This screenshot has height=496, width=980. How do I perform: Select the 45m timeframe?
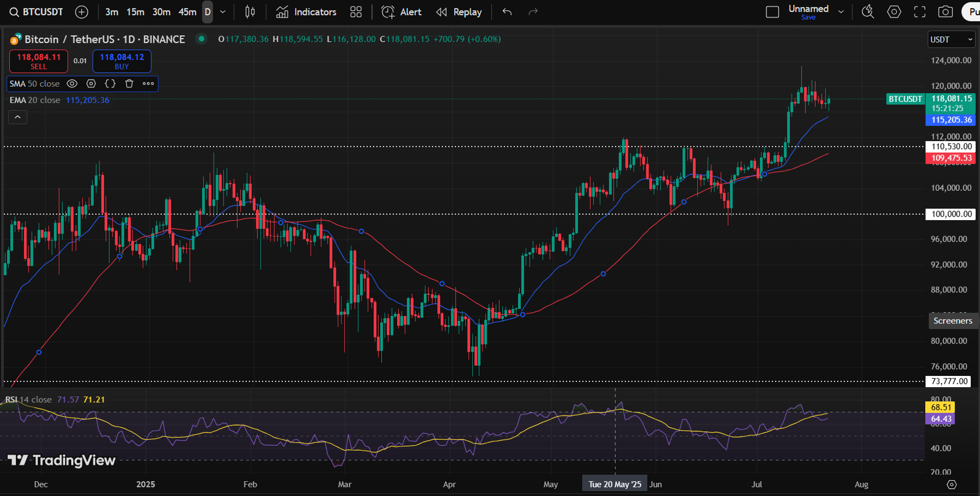187,12
